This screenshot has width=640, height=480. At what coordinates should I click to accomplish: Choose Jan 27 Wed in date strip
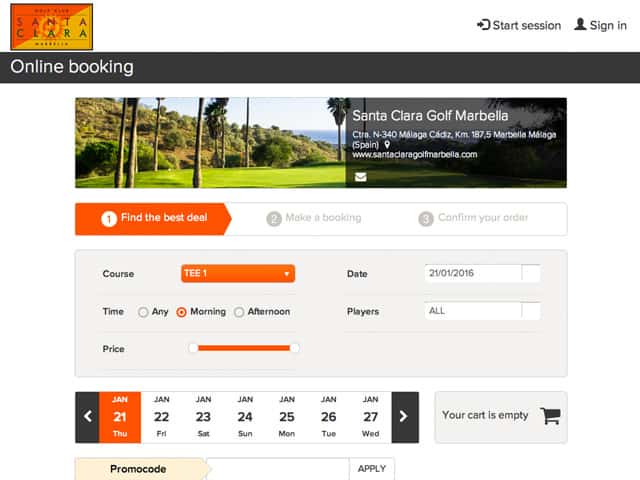coord(371,417)
